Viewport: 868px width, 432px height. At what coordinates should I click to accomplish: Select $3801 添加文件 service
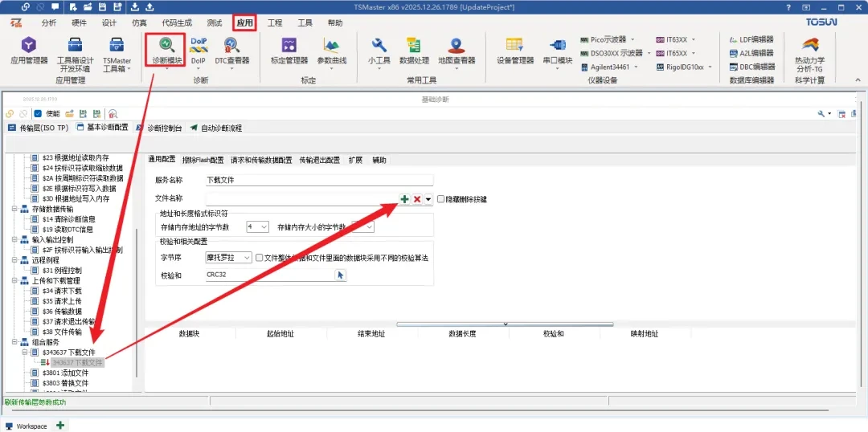click(x=65, y=373)
